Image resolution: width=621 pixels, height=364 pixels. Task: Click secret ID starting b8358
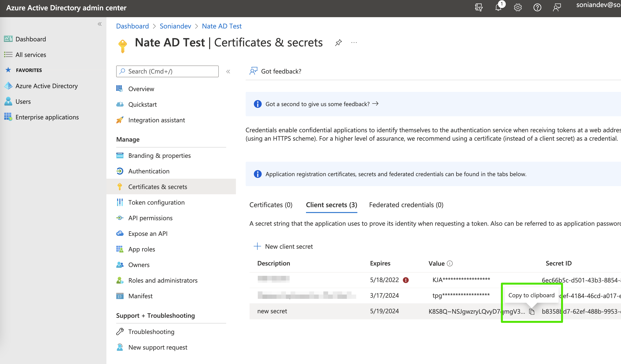(581, 311)
